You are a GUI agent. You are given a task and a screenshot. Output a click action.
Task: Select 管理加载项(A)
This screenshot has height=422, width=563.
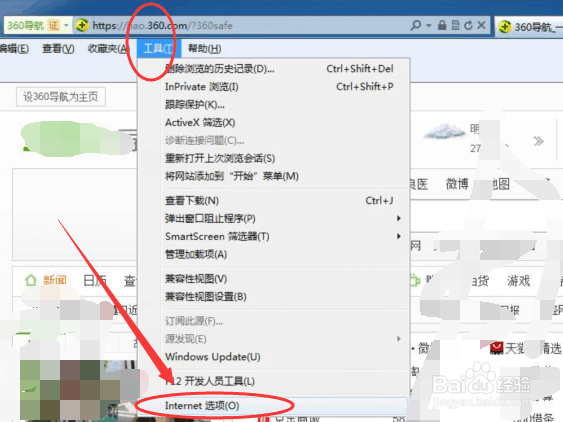[x=273, y=254]
